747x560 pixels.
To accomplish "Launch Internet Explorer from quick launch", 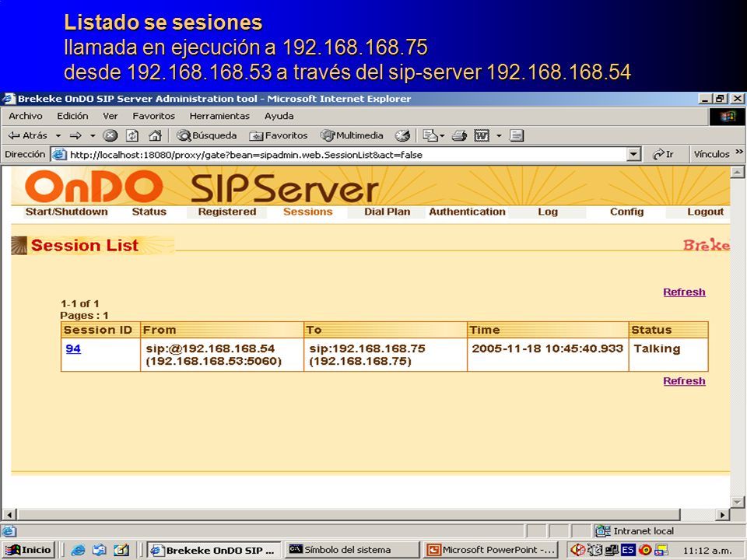I will [78, 550].
